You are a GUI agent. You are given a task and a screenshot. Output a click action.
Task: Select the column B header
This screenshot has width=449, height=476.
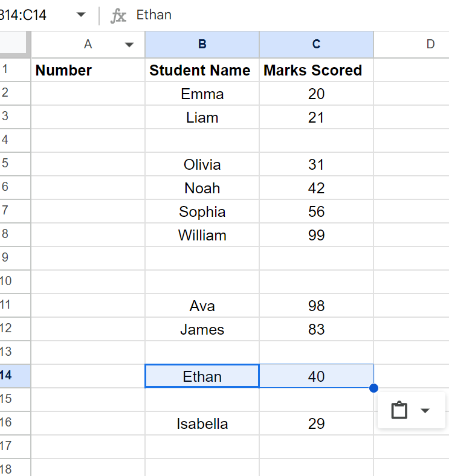click(202, 44)
